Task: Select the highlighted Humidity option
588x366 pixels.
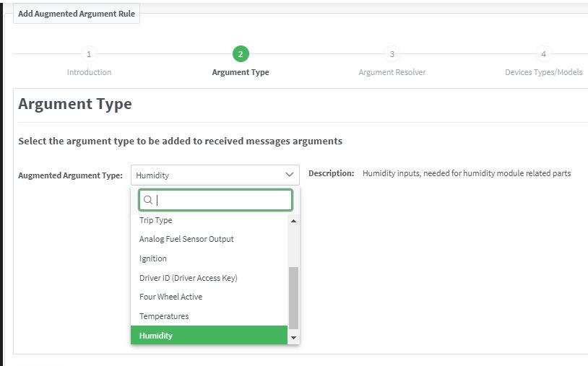Action: (209, 335)
